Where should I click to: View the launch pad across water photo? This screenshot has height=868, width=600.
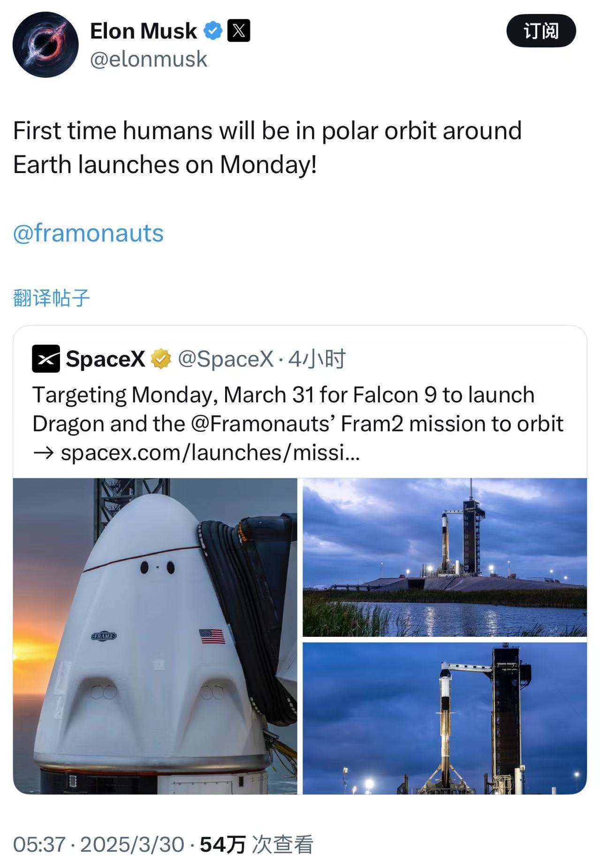coord(444,557)
